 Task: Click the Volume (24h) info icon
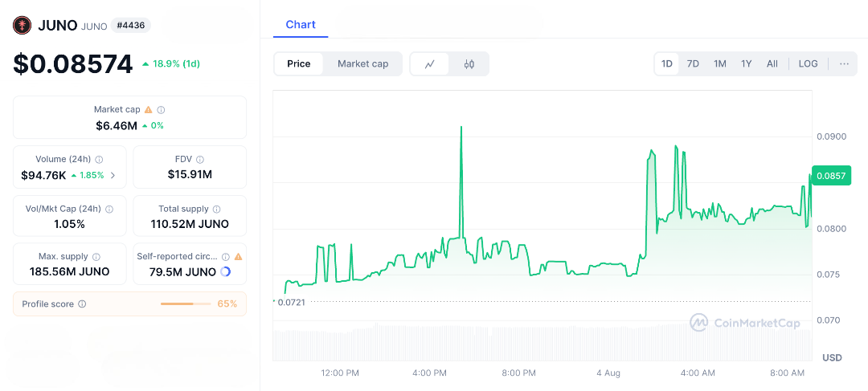coord(99,159)
